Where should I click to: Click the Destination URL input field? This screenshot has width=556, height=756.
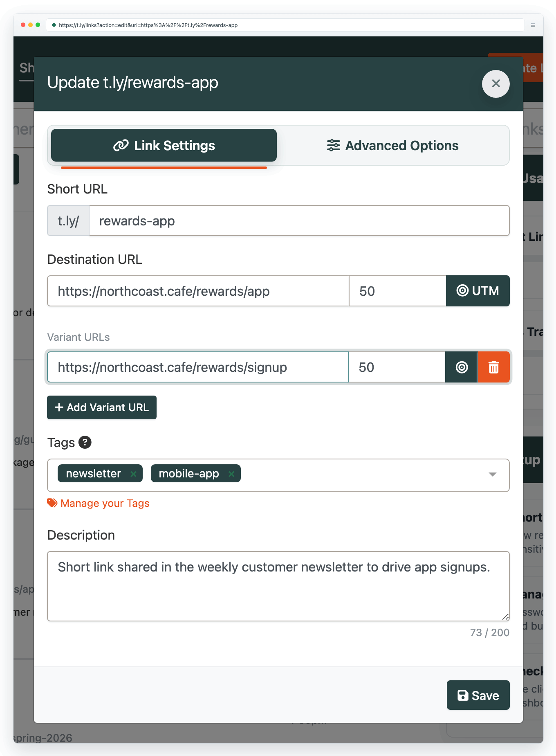198,291
